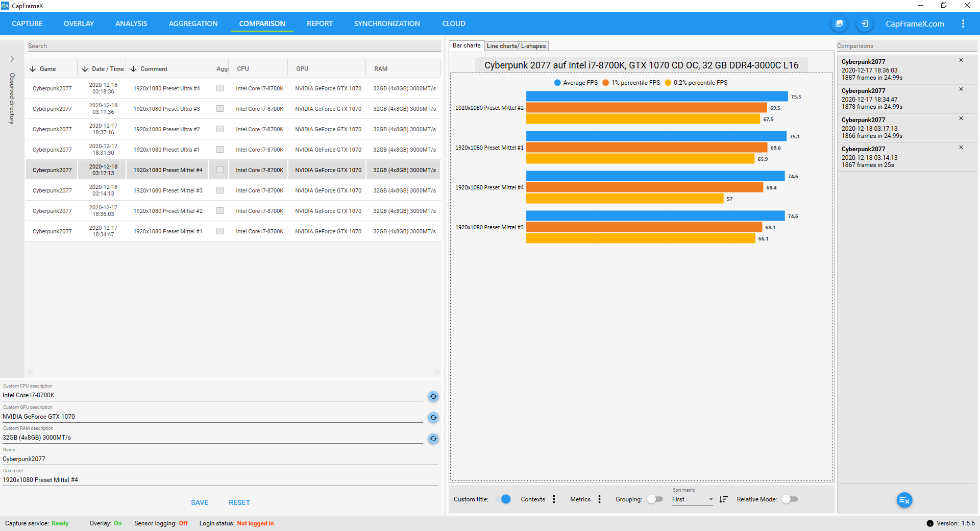The height and width of the screenshot is (531, 980).
Task: Open the REPORT tab
Action: tap(320, 23)
